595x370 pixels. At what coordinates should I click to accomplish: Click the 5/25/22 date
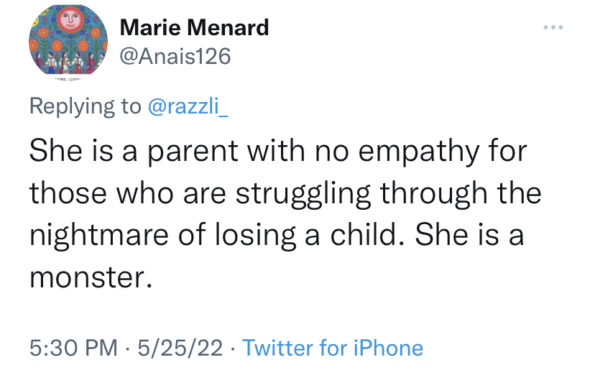[x=180, y=348]
